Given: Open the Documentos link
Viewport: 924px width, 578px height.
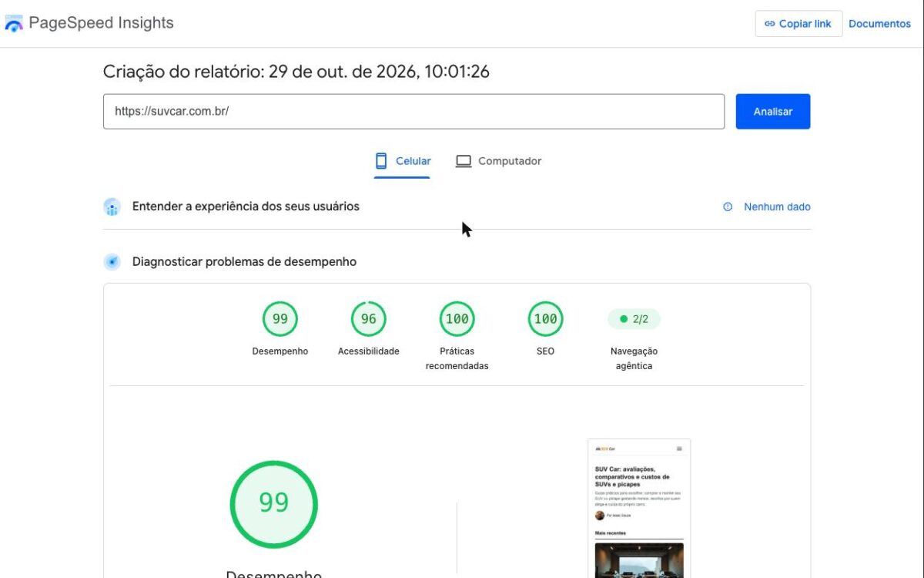Looking at the screenshot, I should (x=879, y=24).
